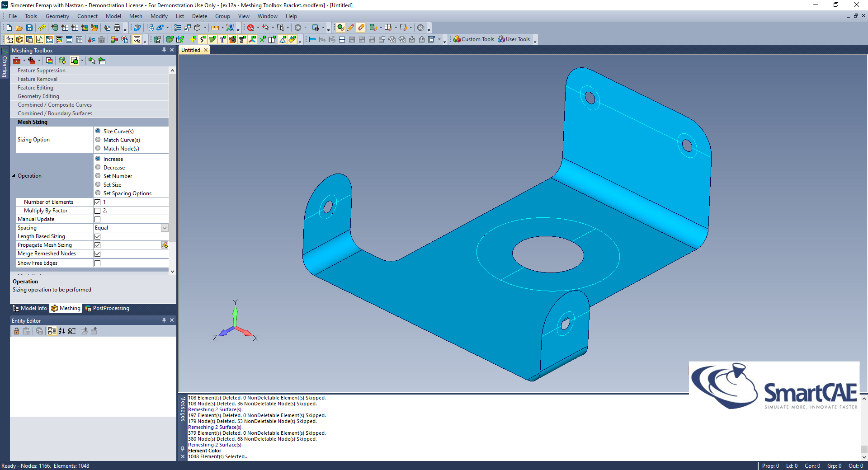Click the Custom Tools button
This screenshot has width=868, height=470.
(474, 39)
